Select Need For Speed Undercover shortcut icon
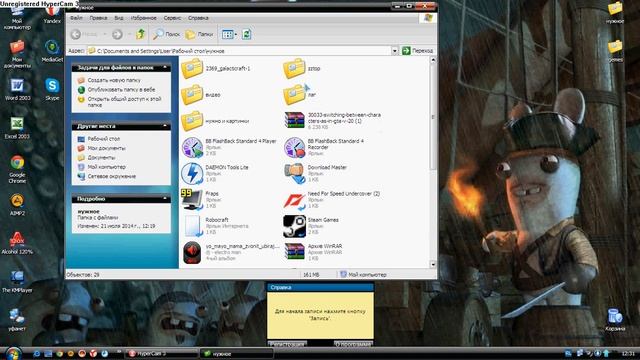 294,200
